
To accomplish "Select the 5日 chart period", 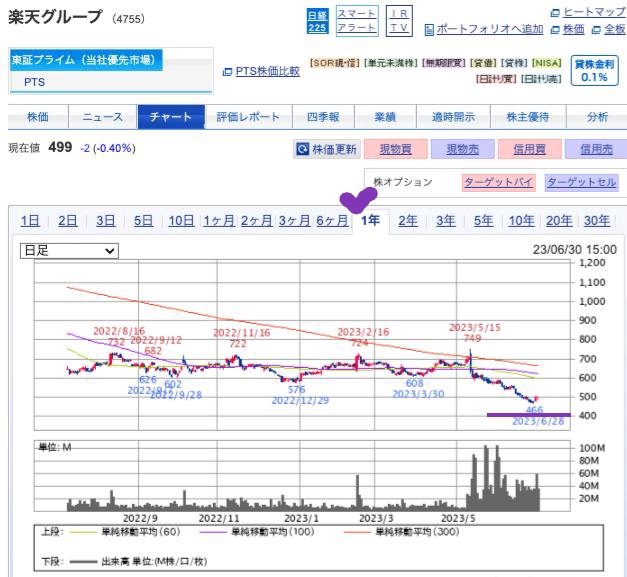I will 143,220.
